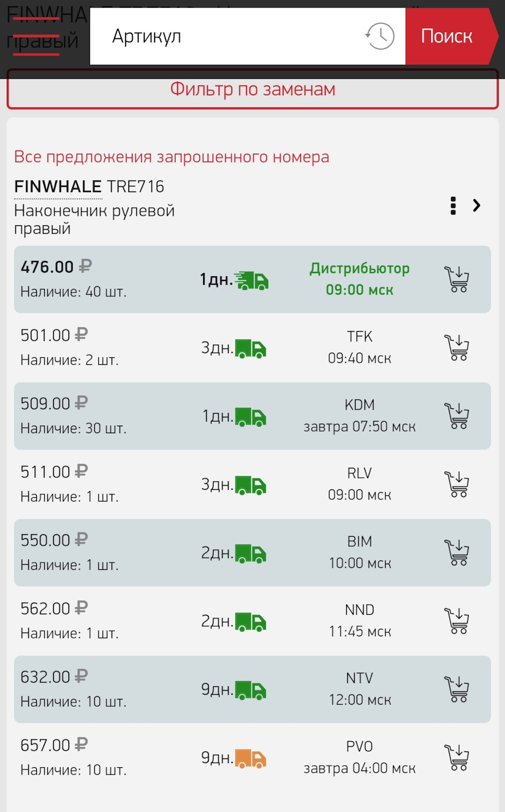Open Фильтр по заменам filter
The height and width of the screenshot is (812, 505).
252,89
